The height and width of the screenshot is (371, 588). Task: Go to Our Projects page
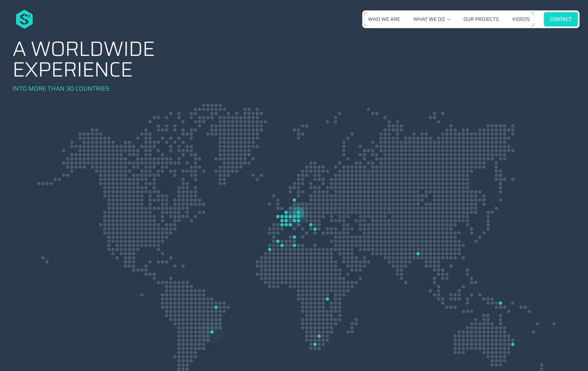tap(481, 19)
